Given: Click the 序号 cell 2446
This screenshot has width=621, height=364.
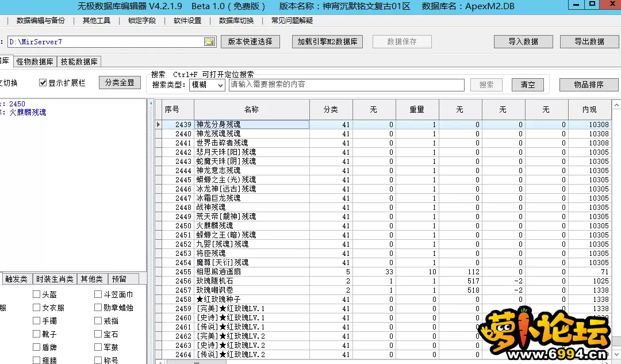Looking at the screenshot, I should click(x=178, y=189).
